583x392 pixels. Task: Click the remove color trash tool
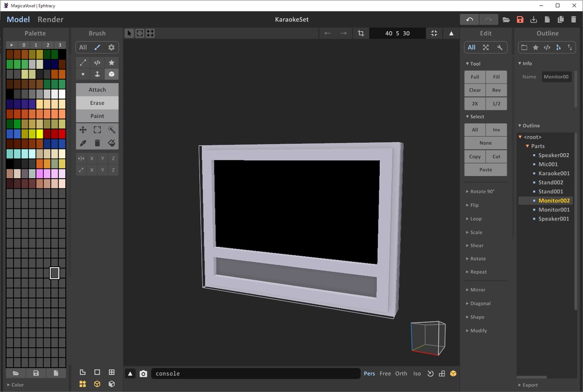(x=97, y=143)
